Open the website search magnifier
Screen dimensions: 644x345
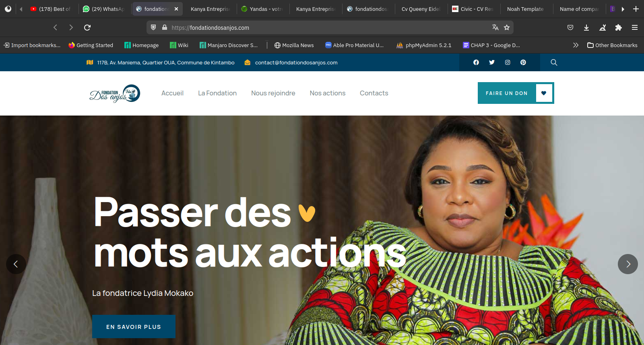tap(554, 62)
